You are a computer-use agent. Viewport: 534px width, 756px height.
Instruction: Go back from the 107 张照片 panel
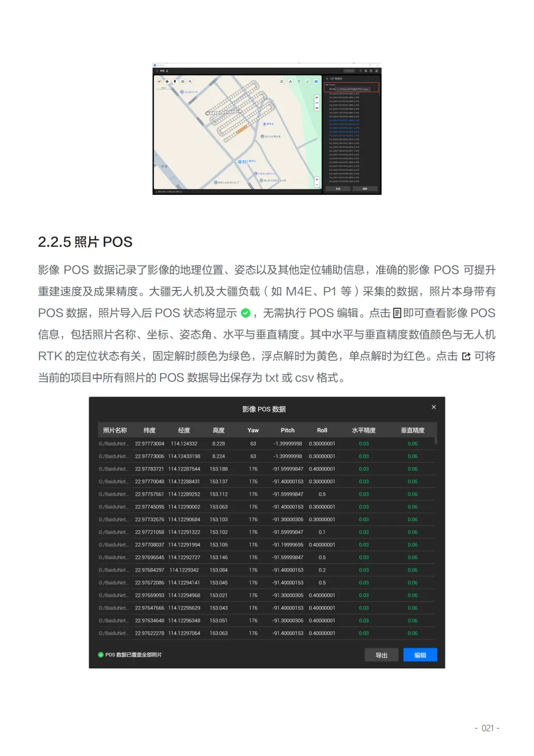[x=327, y=79]
